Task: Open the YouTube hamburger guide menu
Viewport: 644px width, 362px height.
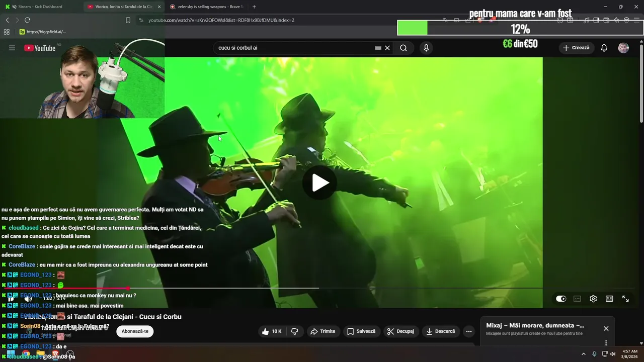Action: pos(12,48)
